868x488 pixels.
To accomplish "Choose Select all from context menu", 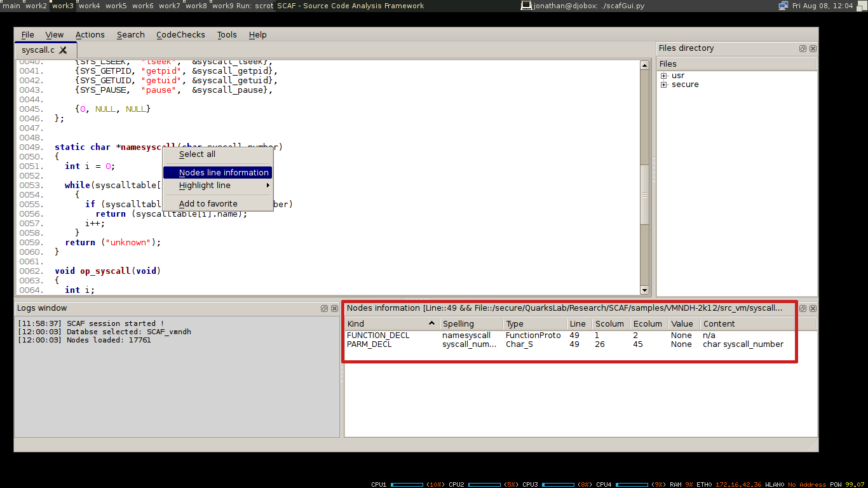I will tap(217, 154).
